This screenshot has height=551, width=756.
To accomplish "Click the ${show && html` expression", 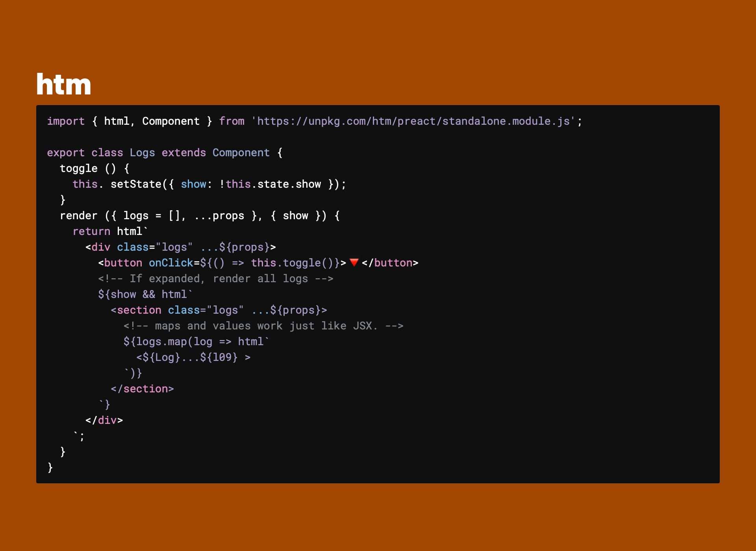I will 145,294.
